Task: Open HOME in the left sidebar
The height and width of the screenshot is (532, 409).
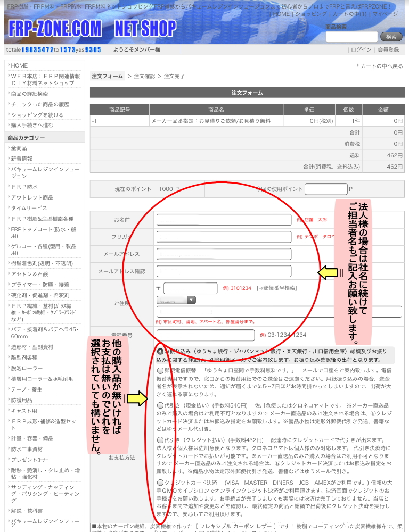Action: tap(19, 65)
